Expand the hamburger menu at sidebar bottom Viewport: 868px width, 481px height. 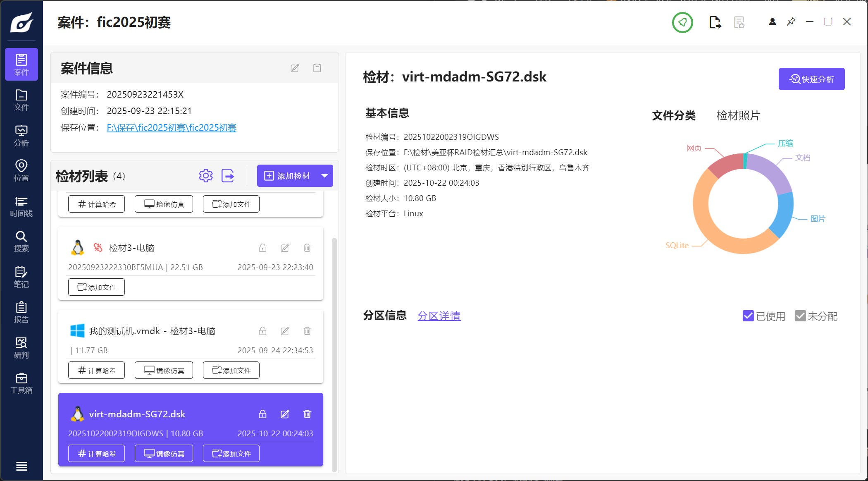21,466
